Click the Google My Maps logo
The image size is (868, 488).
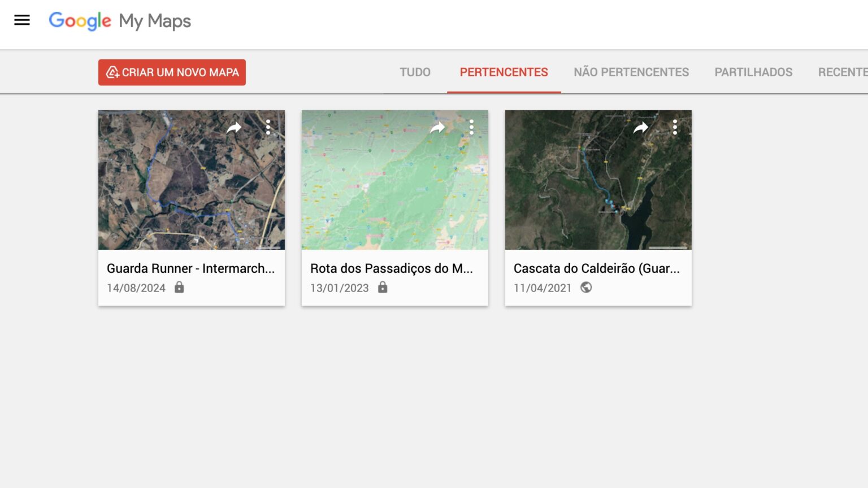pos(120,21)
